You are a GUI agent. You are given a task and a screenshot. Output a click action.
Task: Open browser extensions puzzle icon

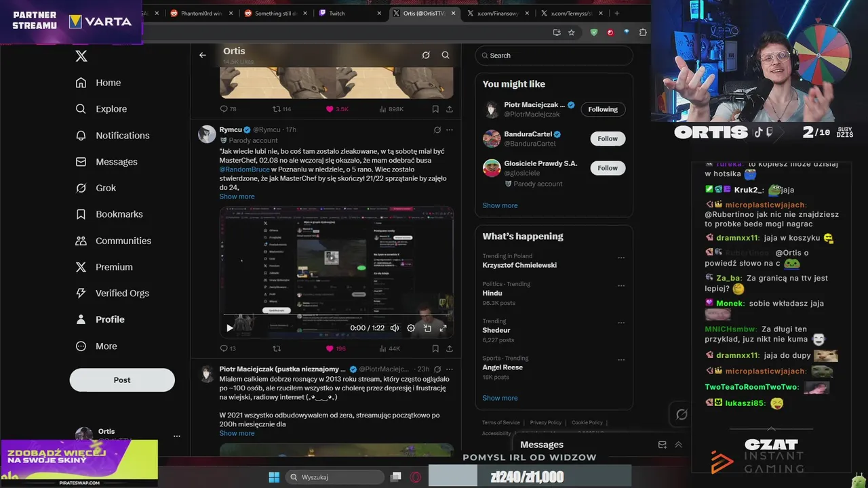coord(643,32)
